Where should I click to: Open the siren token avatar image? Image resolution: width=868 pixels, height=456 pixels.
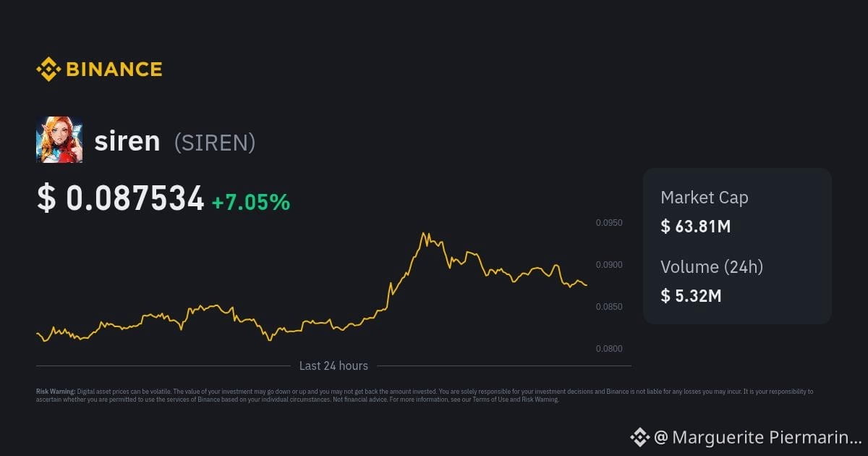[59, 140]
